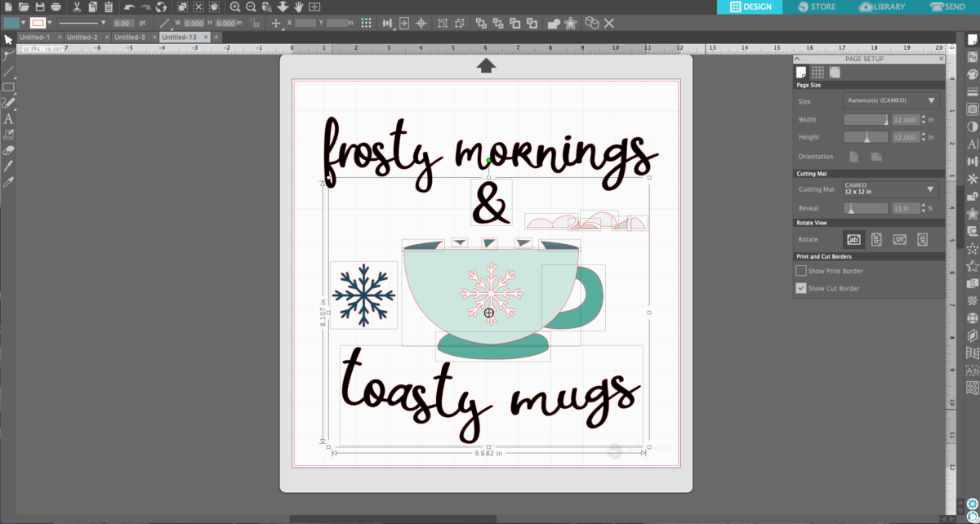Adjust the Page Width slider

click(x=866, y=120)
